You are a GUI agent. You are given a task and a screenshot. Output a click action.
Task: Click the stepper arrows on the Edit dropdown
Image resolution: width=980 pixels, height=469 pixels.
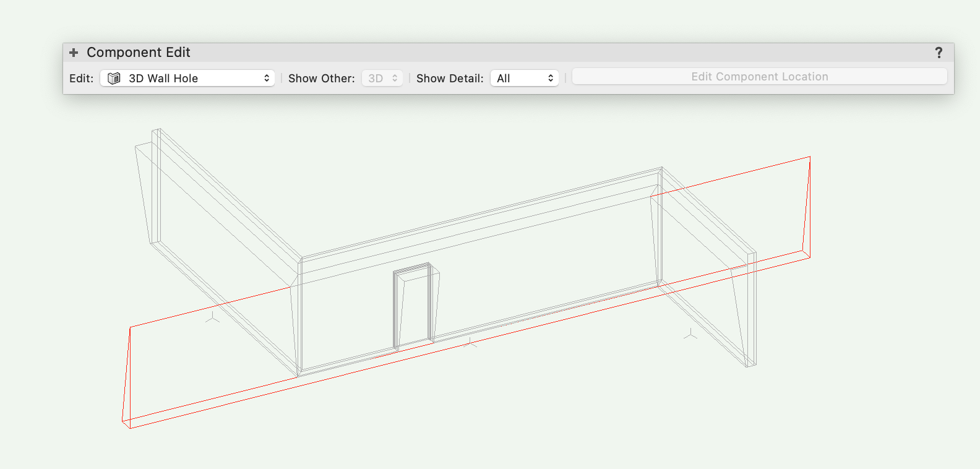click(x=267, y=79)
